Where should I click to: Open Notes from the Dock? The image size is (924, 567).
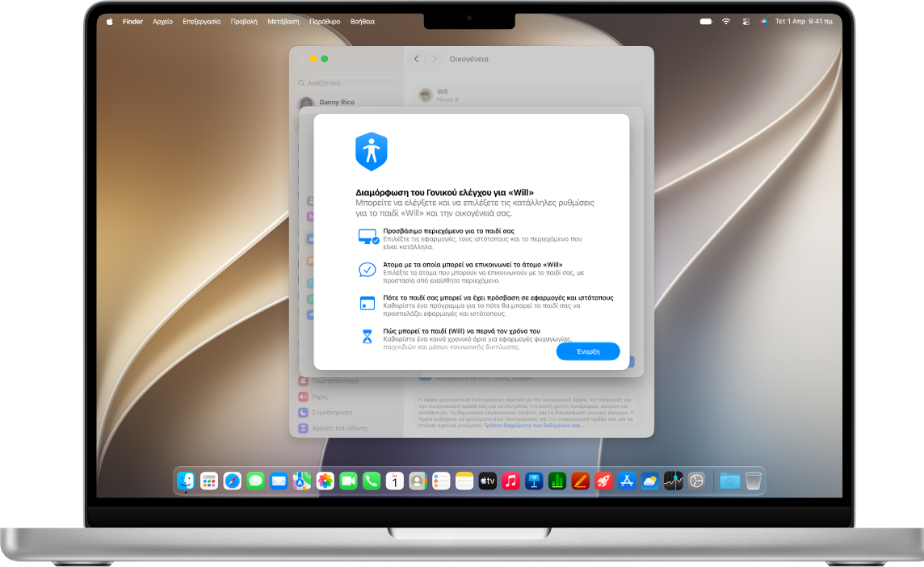(x=464, y=481)
